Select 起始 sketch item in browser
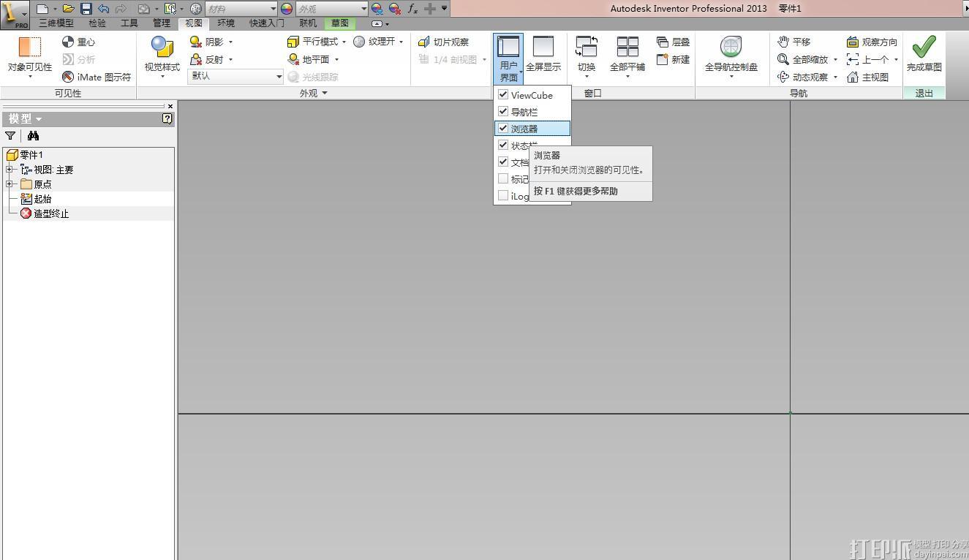The width and height of the screenshot is (969, 560). [42, 199]
